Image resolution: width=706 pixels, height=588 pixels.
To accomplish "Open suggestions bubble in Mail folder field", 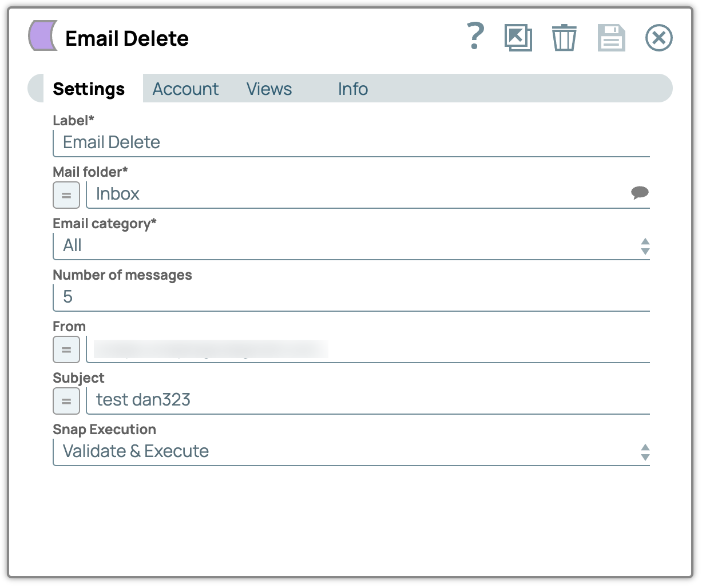I will [x=639, y=193].
